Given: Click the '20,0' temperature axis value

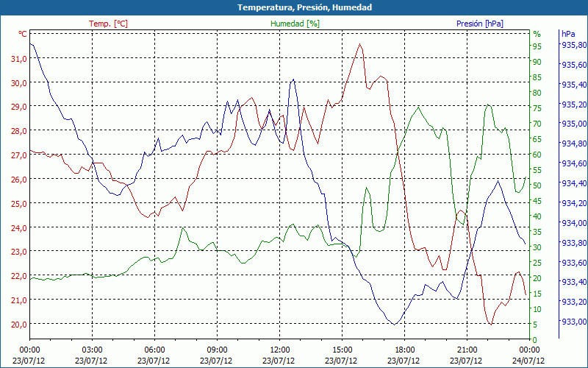Looking at the screenshot, I should (19, 325).
